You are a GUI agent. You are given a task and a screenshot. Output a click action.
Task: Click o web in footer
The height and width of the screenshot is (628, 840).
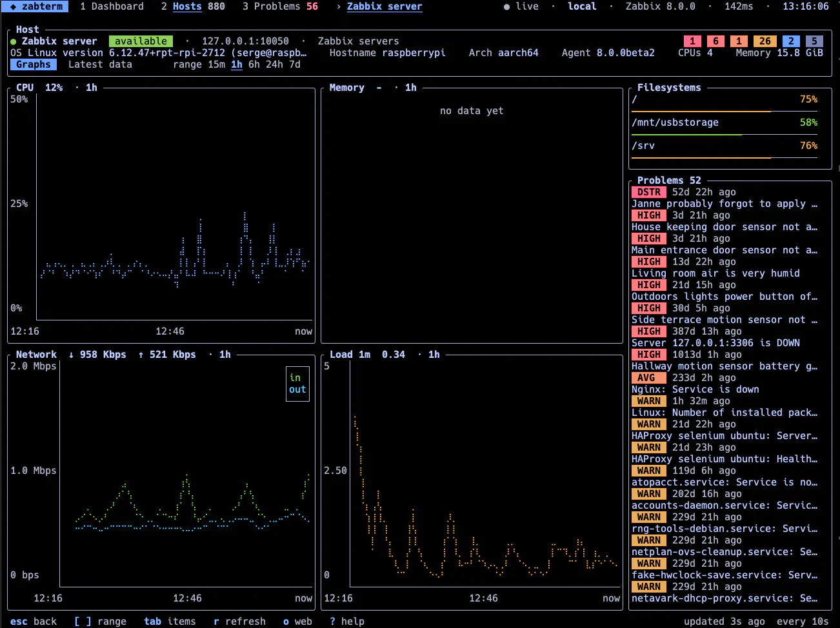(297, 622)
